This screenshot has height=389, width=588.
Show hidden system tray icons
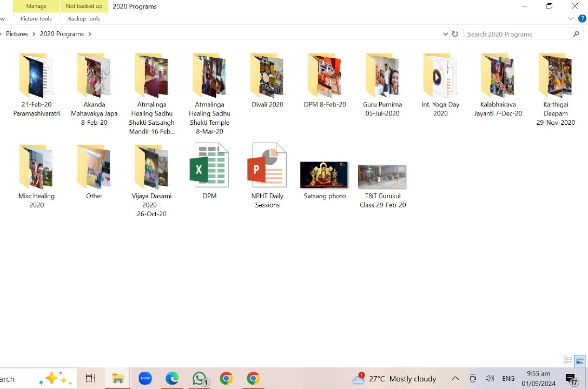pyautogui.click(x=455, y=379)
